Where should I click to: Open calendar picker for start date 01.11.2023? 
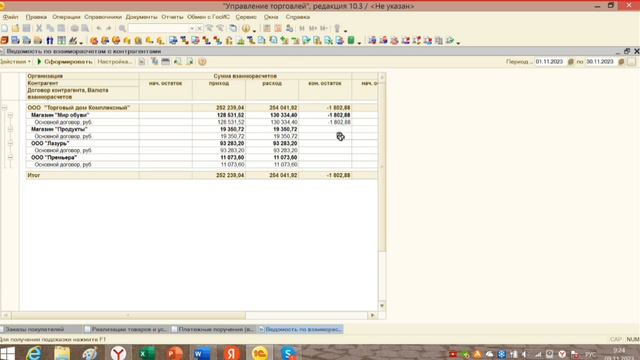click(x=571, y=62)
